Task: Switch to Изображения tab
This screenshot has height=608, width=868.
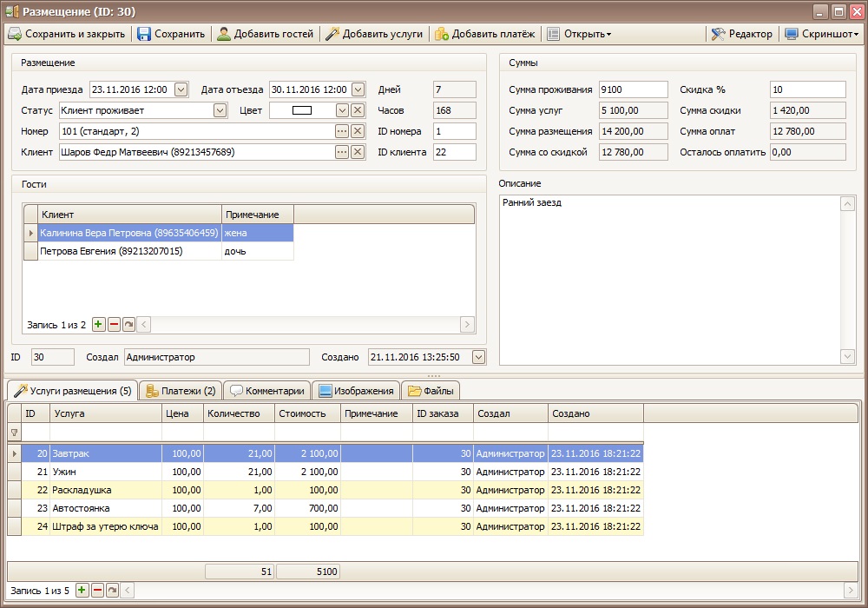Action: tap(356, 391)
